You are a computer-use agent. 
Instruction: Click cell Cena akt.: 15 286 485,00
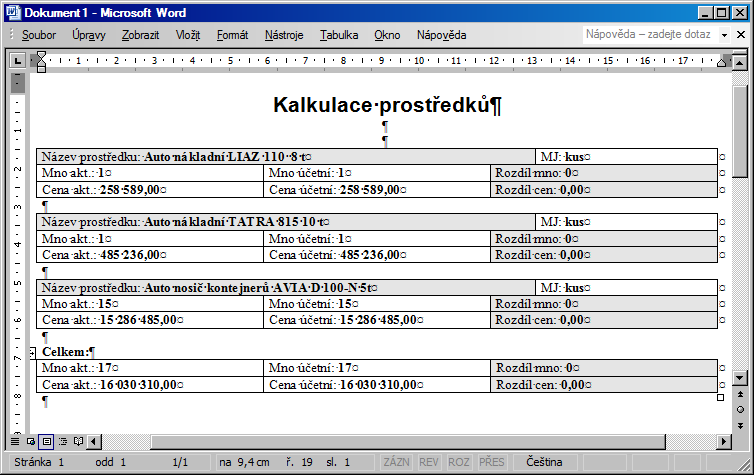point(150,320)
